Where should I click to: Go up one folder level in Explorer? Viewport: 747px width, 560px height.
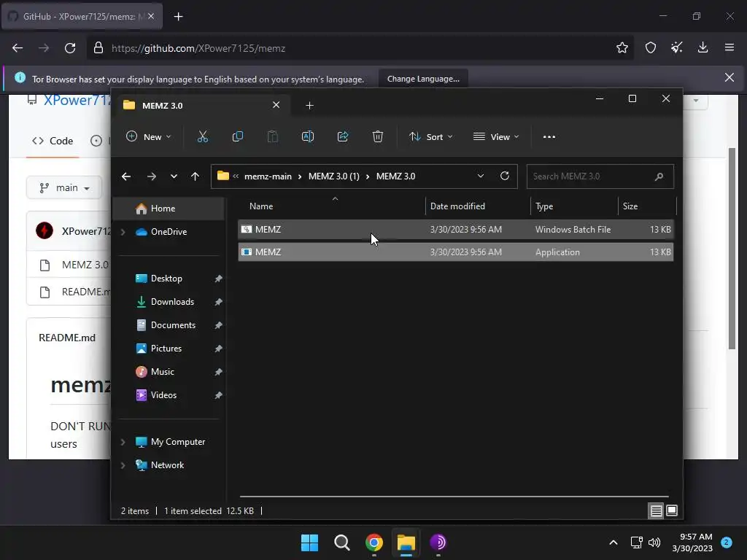195,176
